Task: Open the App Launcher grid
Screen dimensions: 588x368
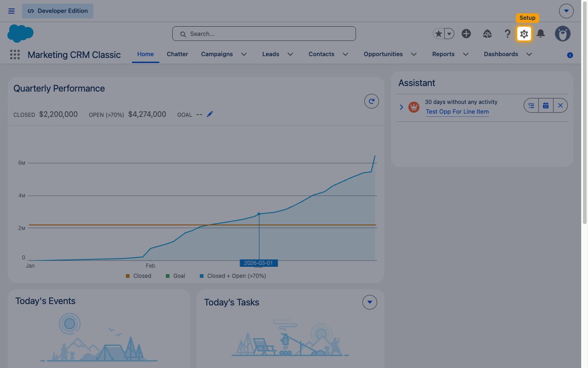Action: tap(15, 55)
